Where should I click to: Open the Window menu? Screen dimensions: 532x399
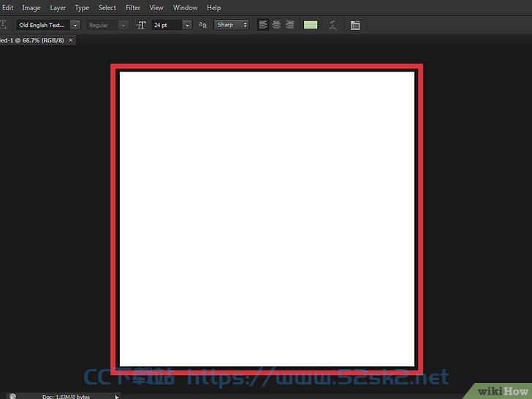pyautogui.click(x=186, y=7)
